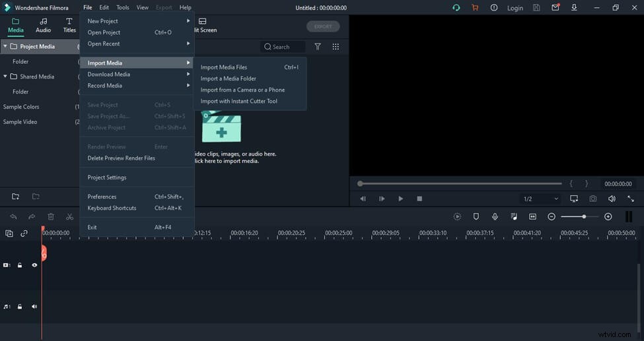Click the add track icon in timeline

click(x=9, y=233)
